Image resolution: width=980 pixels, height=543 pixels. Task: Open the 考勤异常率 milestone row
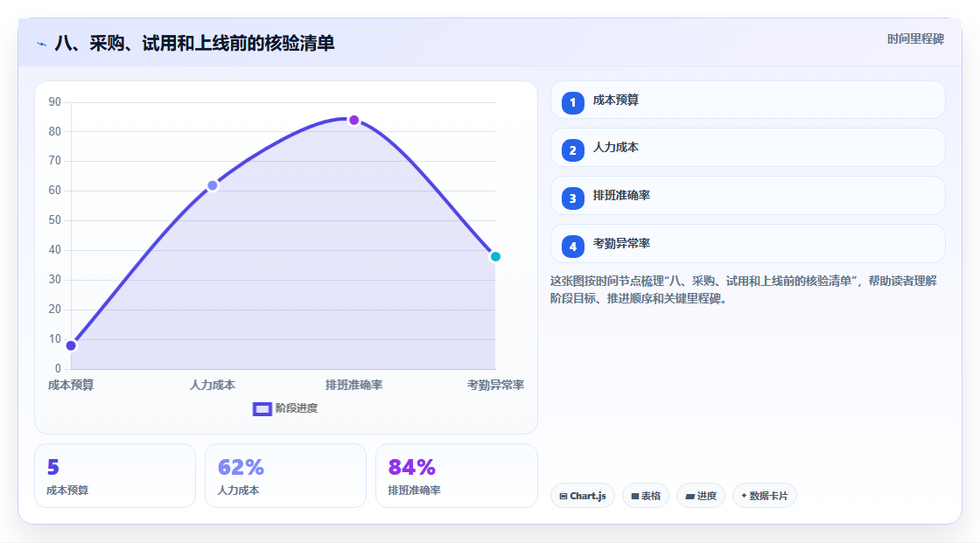[x=747, y=244]
